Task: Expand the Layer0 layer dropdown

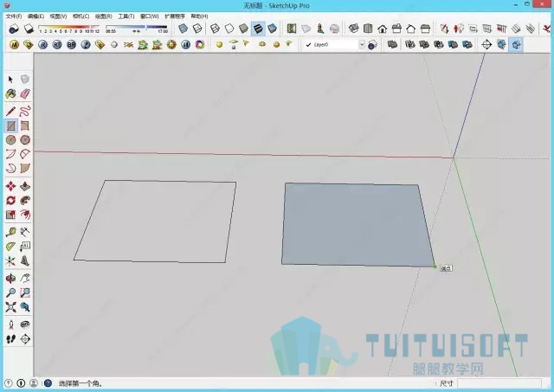Action: pyautogui.click(x=362, y=44)
